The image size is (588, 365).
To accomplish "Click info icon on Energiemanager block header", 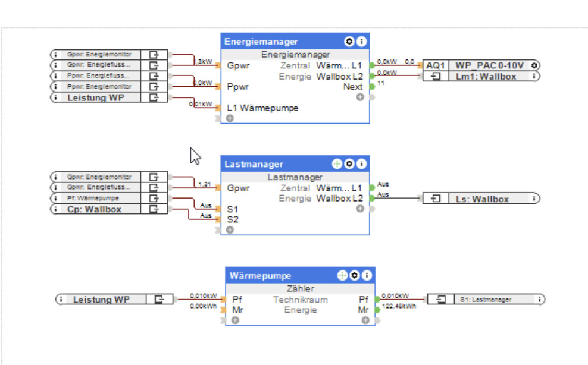I will coord(361,41).
